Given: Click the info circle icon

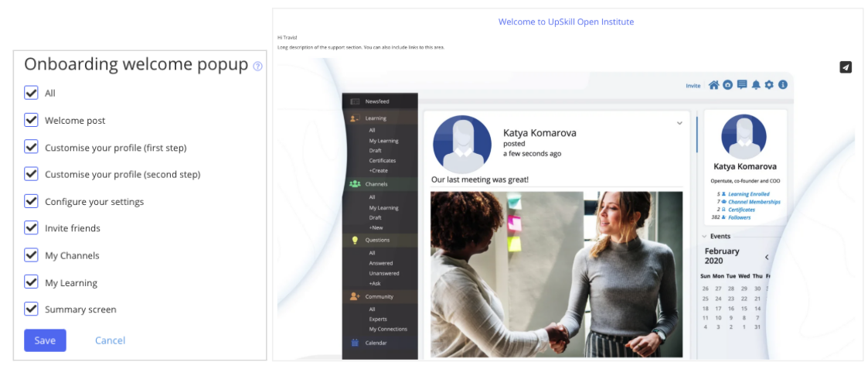Looking at the screenshot, I should pyautogui.click(x=783, y=85).
